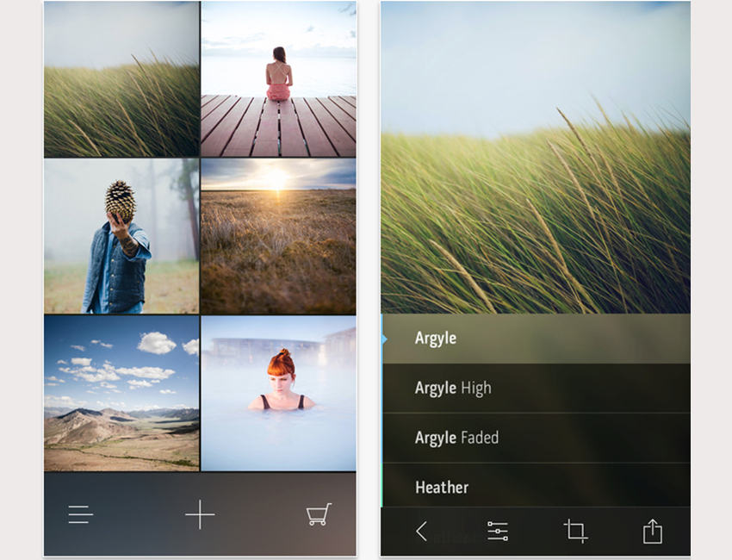Choose the Argyle High filter
The height and width of the screenshot is (560, 732).
536,389
